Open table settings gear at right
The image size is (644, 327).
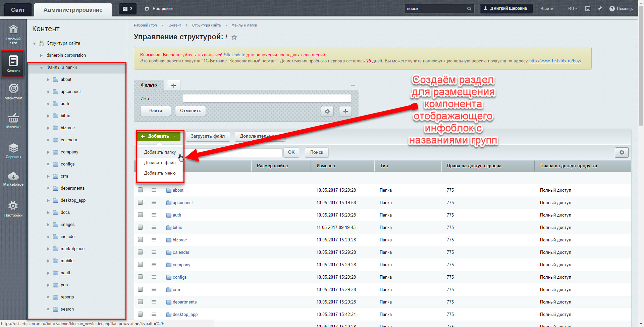(622, 152)
